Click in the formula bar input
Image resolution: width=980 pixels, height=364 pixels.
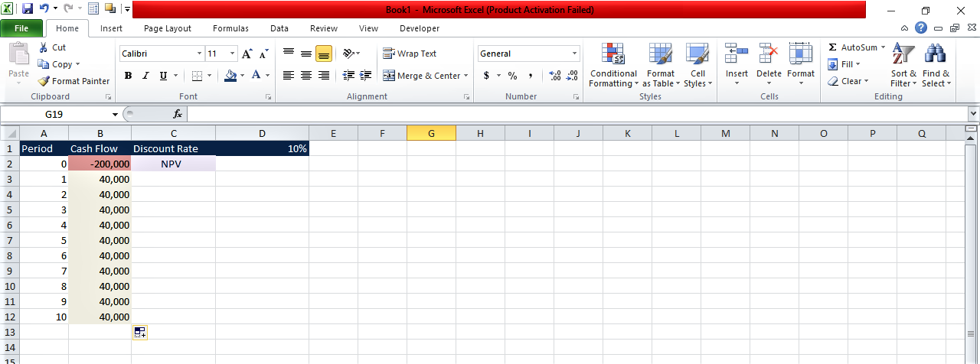577,114
